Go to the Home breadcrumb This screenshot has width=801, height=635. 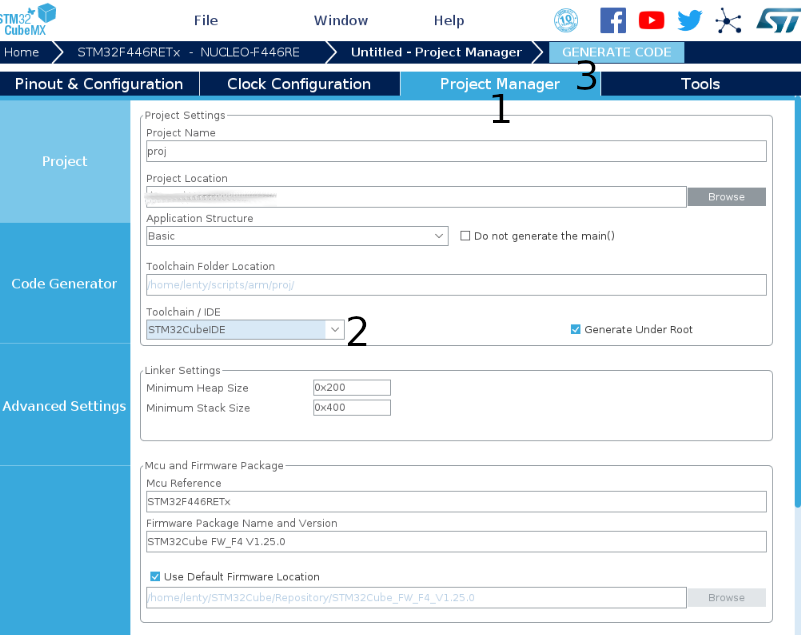21,52
